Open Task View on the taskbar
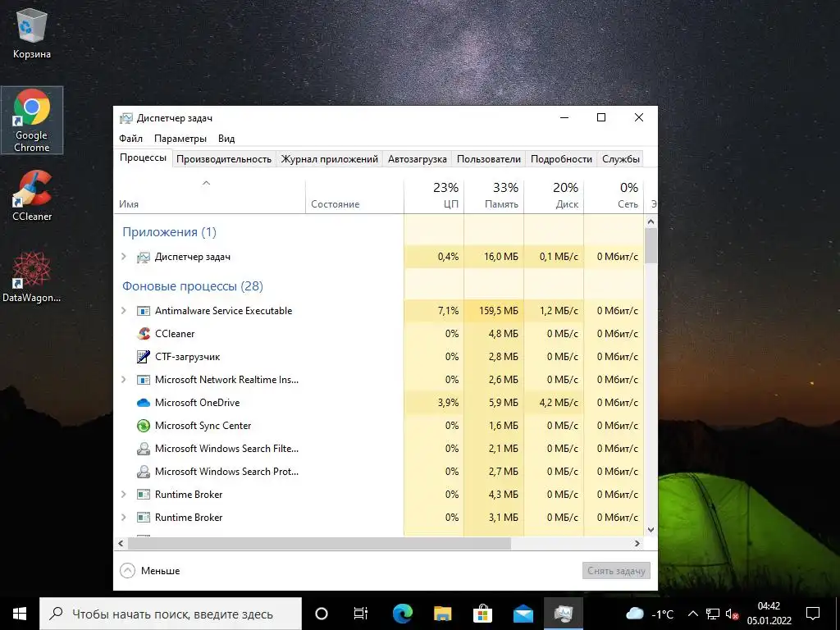Image resolution: width=840 pixels, height=630 pixels. coord(361,614)
